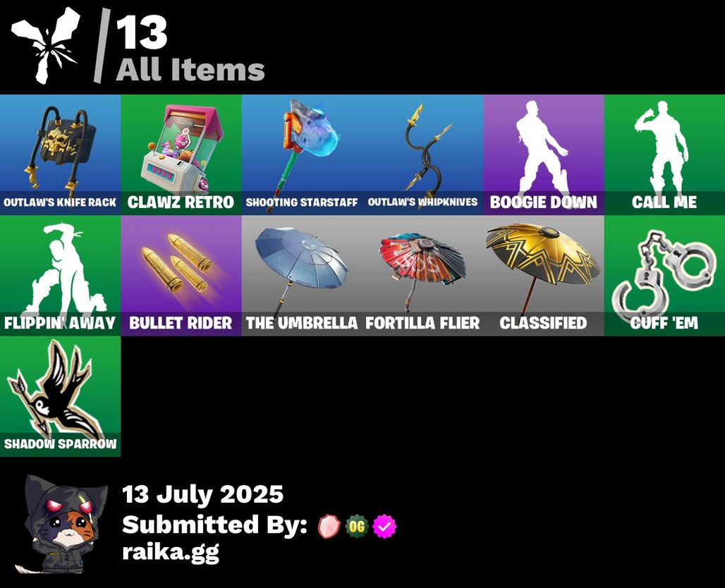The width and height of the screenshot is (725, 588).
Task: Choose the Shooting Starstaff pickaxe
Action: tap(302, 155)
